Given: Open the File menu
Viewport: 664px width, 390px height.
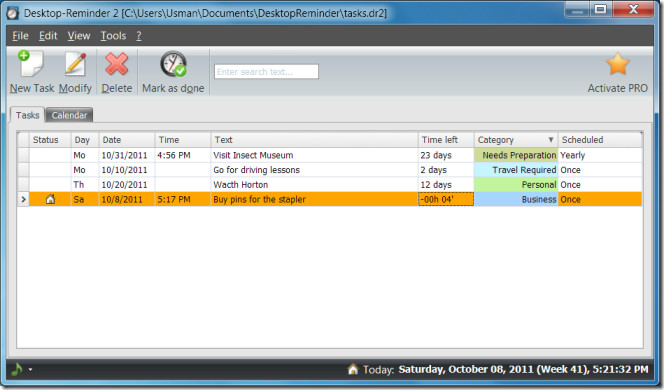Looking at the screenshot, I should (20, 36).
